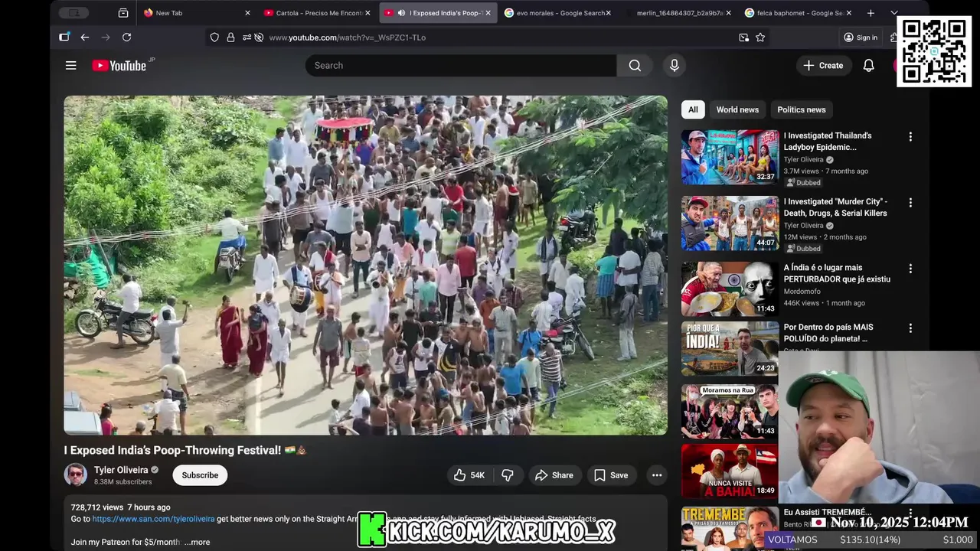
Task: Open the Moramos na Rua thumbnail
Action: [x=730, y=411]
